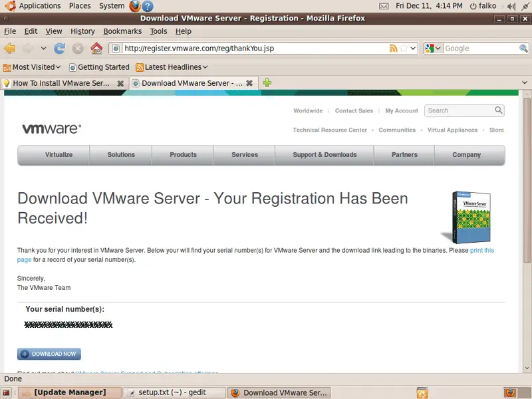Open the address bar history dropdown

click(413, 48)
